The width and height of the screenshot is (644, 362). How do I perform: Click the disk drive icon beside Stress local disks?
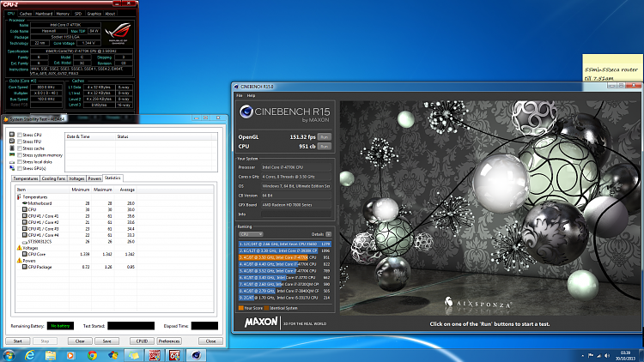[x=12, y=162]
